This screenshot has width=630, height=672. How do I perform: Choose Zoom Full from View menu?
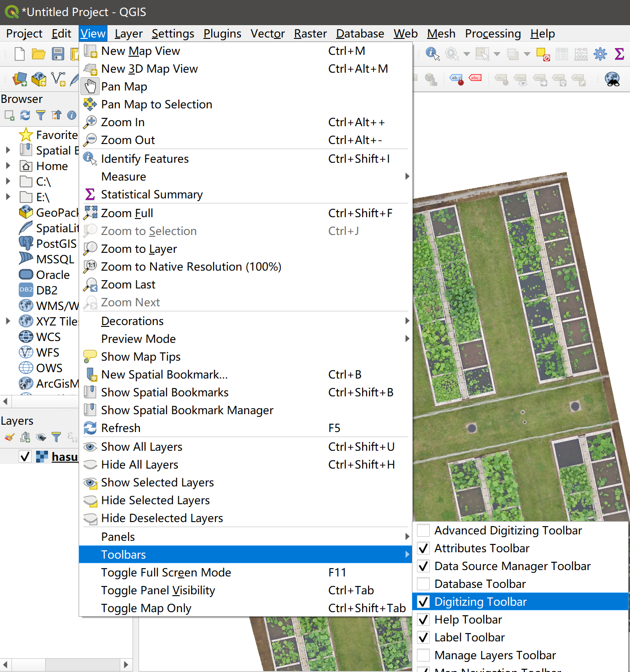click(x=246, y=213)
